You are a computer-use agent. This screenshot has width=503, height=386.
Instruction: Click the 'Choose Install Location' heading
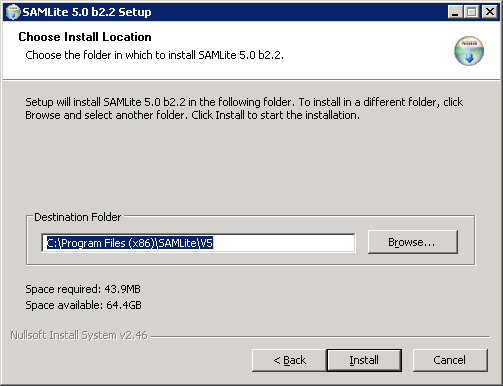click(85, 37)
